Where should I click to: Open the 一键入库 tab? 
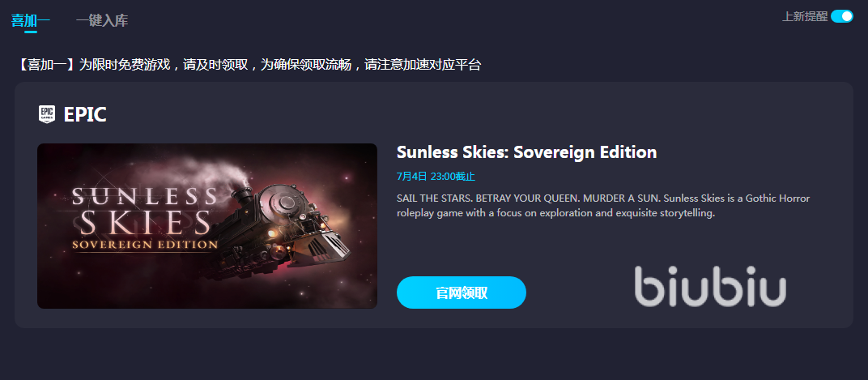(102, 21)
